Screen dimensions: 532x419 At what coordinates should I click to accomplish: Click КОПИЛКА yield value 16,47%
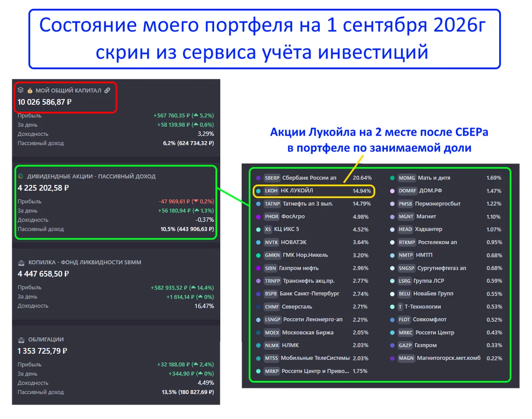[204, 306]
